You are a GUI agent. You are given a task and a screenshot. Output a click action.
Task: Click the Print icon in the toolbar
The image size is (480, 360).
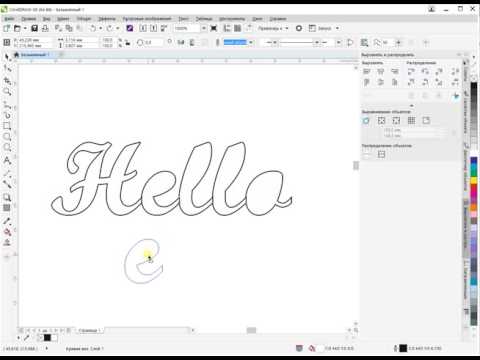45,28
